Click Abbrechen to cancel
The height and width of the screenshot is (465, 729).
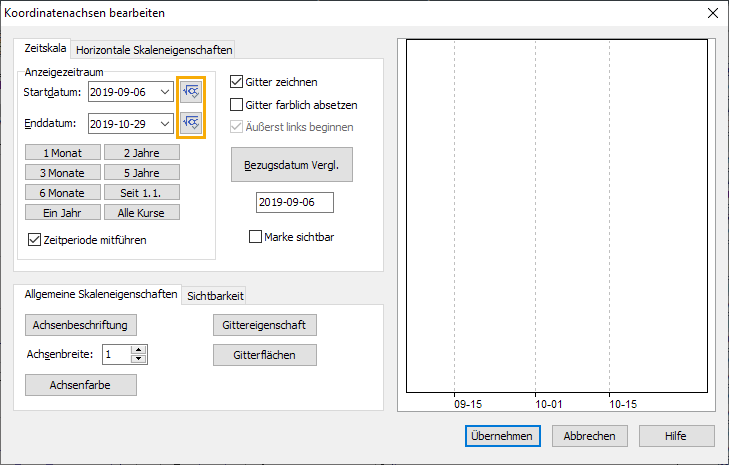pyautogui.click(x=589, y=436)
